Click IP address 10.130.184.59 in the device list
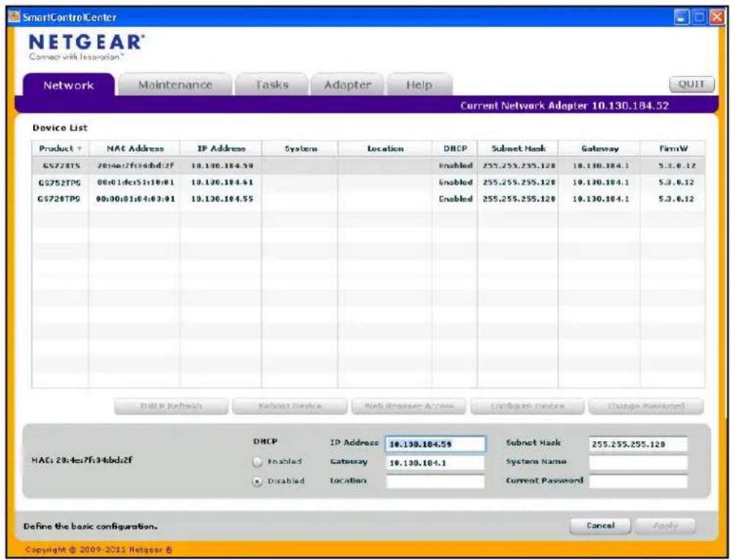This screenshot has width=731, height=560. (x=222, y=165)
